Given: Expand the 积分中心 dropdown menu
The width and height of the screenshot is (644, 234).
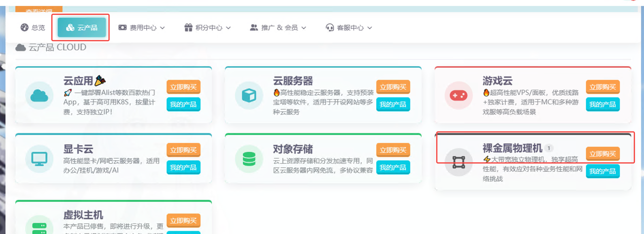Looking at the screenshot, I should [208, 27].
